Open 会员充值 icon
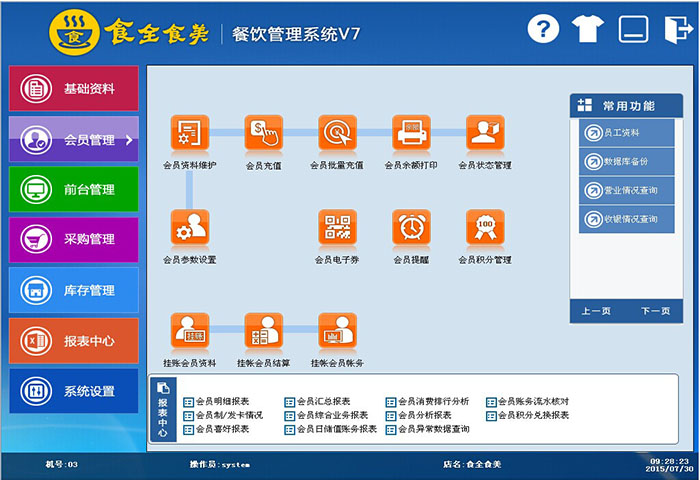This screenshot has width=700, height=480. pos(263,133)
